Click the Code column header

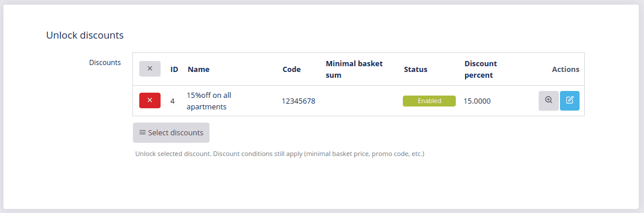(292, 69)
